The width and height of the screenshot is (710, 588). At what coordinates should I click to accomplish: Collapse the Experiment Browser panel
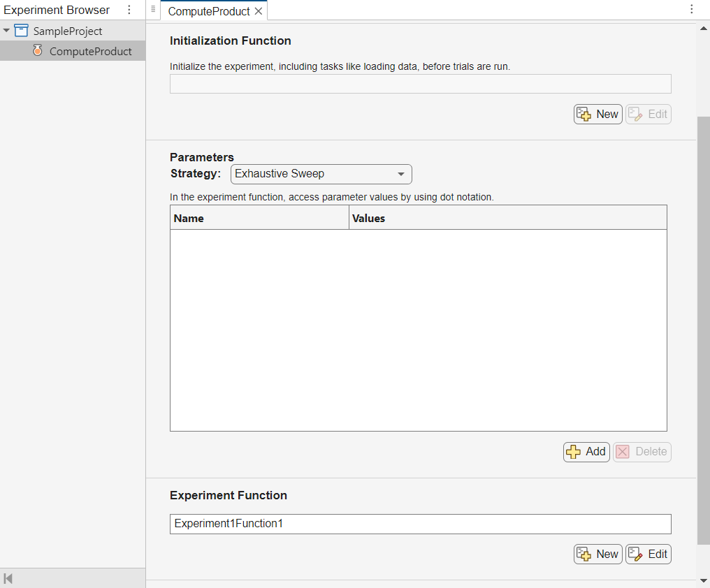[8, 579]
